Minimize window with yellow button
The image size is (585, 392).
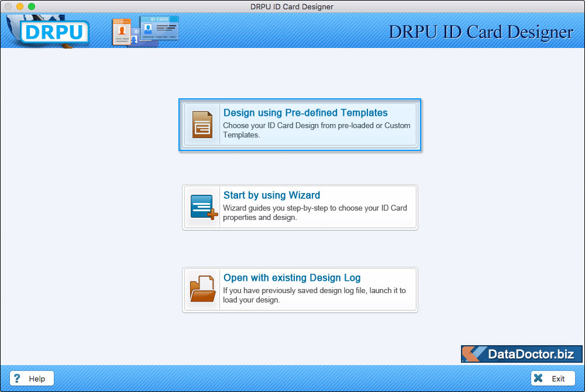(20, 6)
